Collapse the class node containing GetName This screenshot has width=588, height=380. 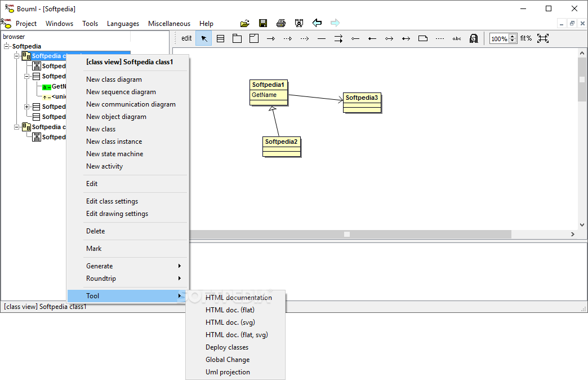26,76
